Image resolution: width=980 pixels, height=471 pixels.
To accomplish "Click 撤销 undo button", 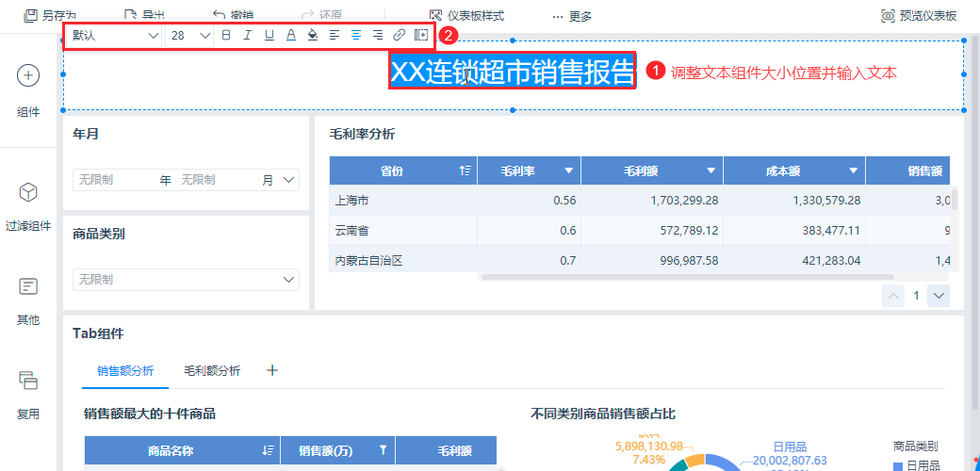I will (233, 16).
